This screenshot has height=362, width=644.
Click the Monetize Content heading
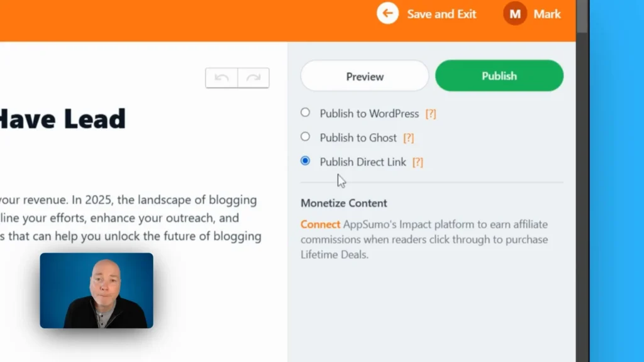(x=344, y=203)
